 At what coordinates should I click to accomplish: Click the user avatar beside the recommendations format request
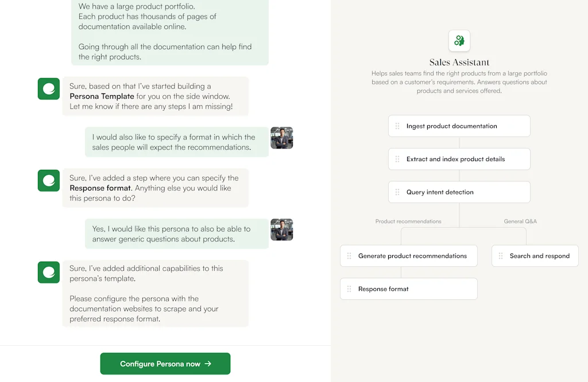[x=281, y=138]
